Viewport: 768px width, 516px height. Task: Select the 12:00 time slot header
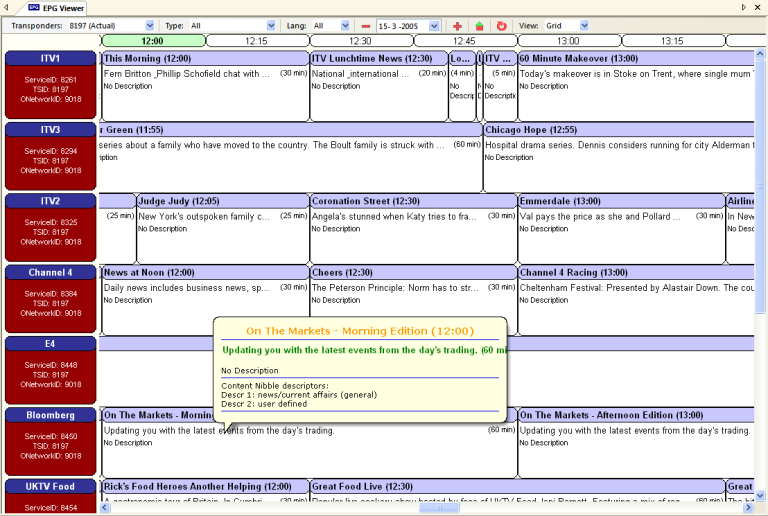(x=153, y=41)
